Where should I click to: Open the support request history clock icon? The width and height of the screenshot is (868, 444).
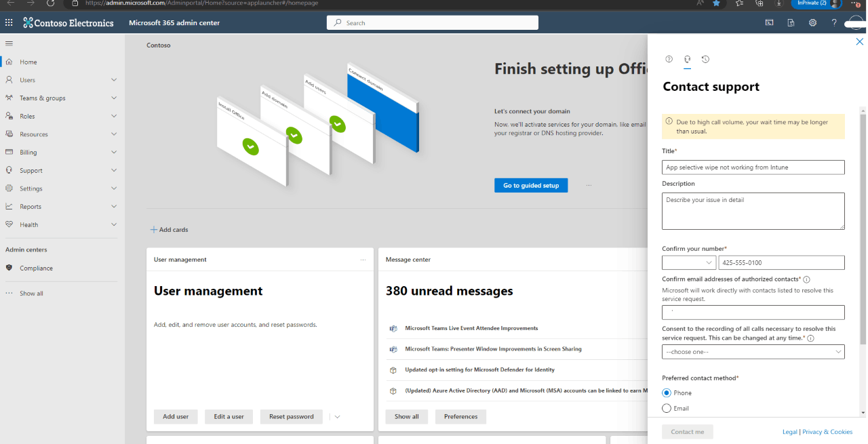705,59
